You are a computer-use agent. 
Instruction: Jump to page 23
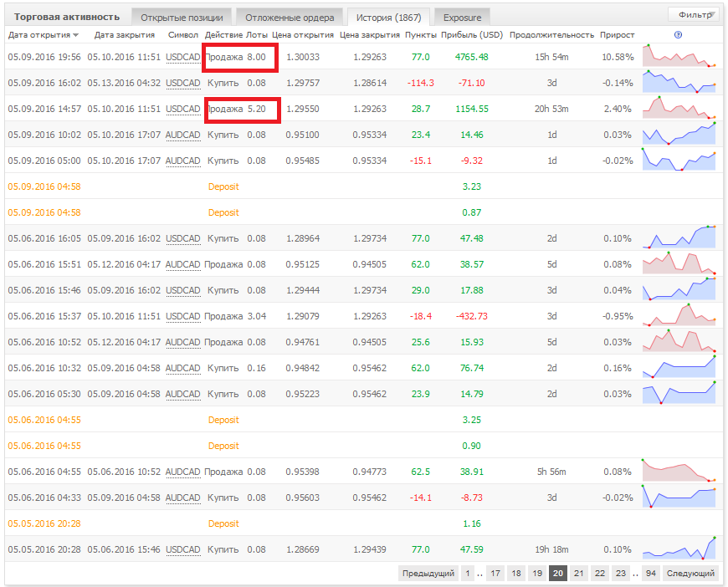pos(621,573)
